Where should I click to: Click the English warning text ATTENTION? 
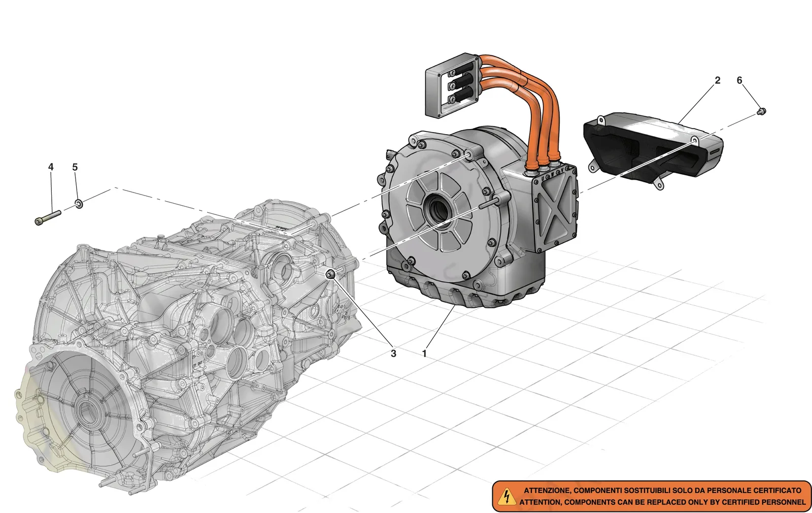point(662,502)
